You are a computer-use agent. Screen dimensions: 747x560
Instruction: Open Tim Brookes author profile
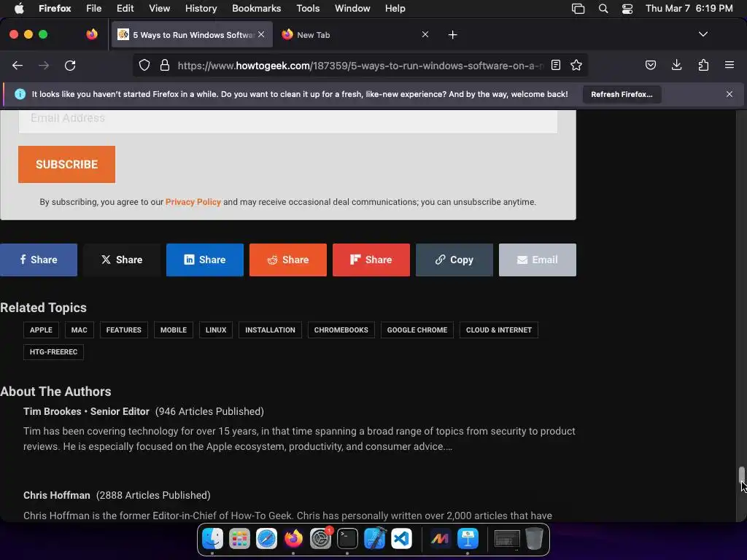tap(53, 411)
